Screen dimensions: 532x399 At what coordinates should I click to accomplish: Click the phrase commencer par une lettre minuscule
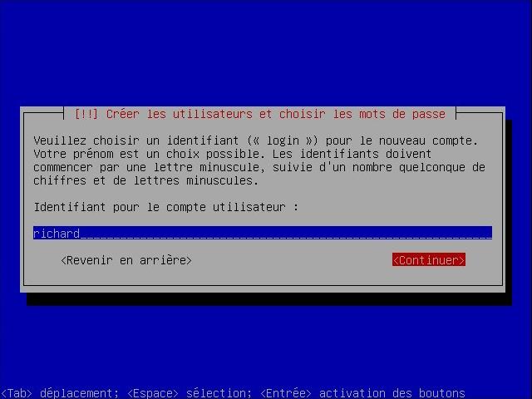149,167
